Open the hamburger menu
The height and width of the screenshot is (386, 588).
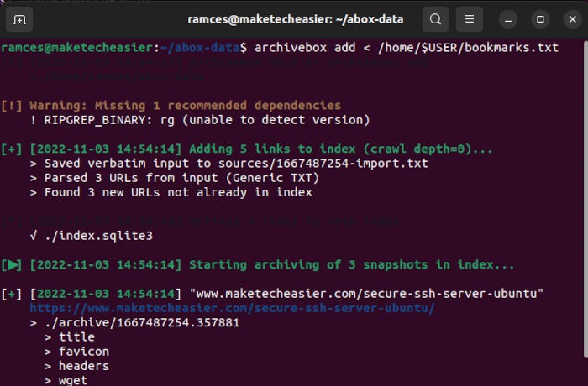pyautogui.click(x=469, y=19)
